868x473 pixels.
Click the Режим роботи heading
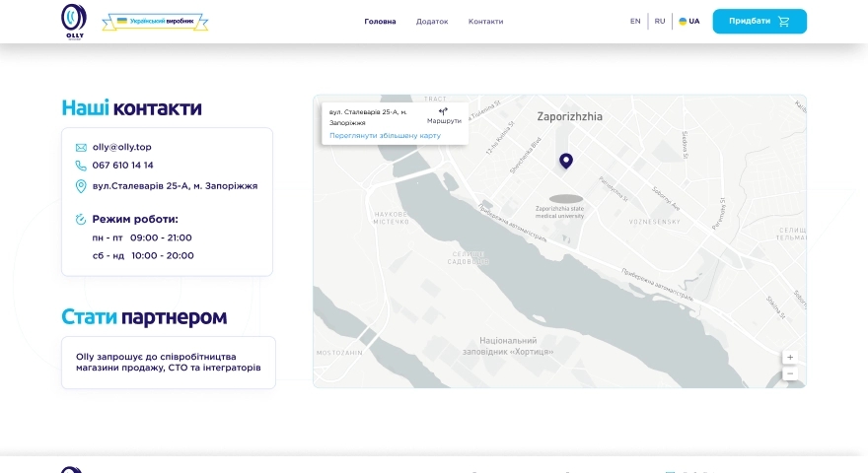pos(135,219)
